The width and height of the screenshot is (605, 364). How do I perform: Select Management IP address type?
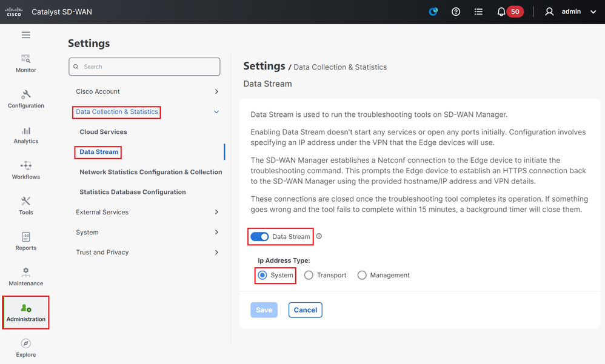pyautogui.click(x=361, y=275)
